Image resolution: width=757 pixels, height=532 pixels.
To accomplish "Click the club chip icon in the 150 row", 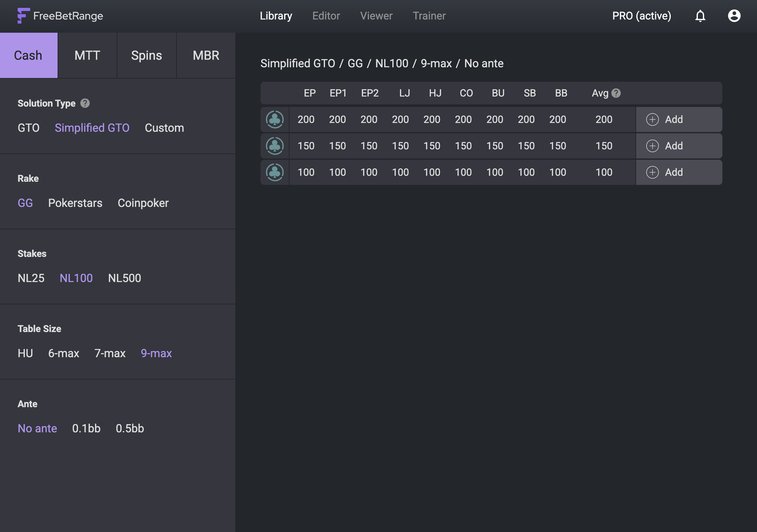I will 275,146.
